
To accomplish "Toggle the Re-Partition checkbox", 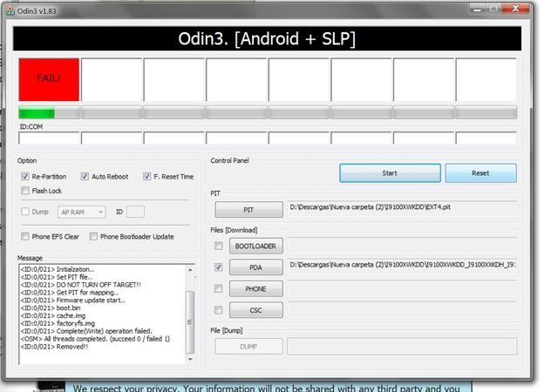I will [25, 177].
